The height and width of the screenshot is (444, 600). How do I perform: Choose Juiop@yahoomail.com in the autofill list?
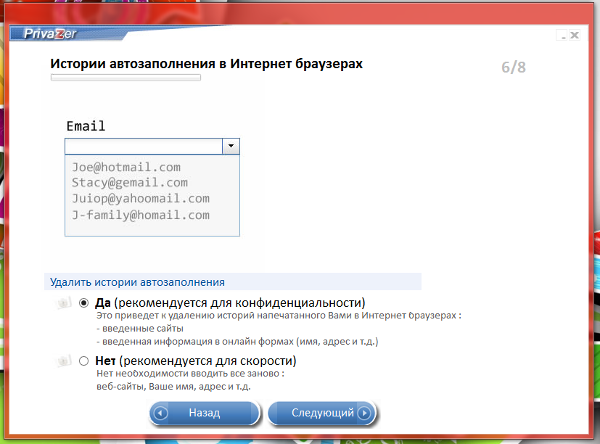click(140, 199)
